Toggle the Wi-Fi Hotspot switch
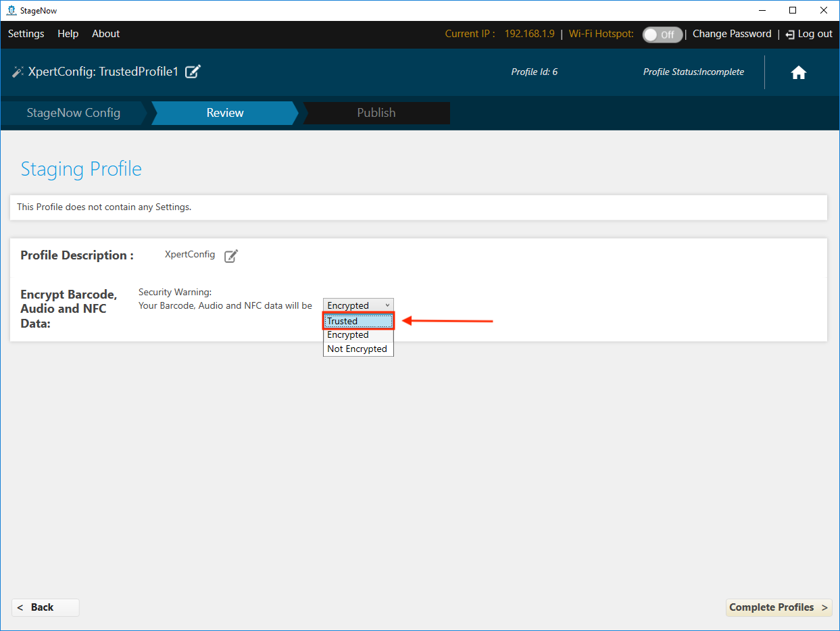 662,34
